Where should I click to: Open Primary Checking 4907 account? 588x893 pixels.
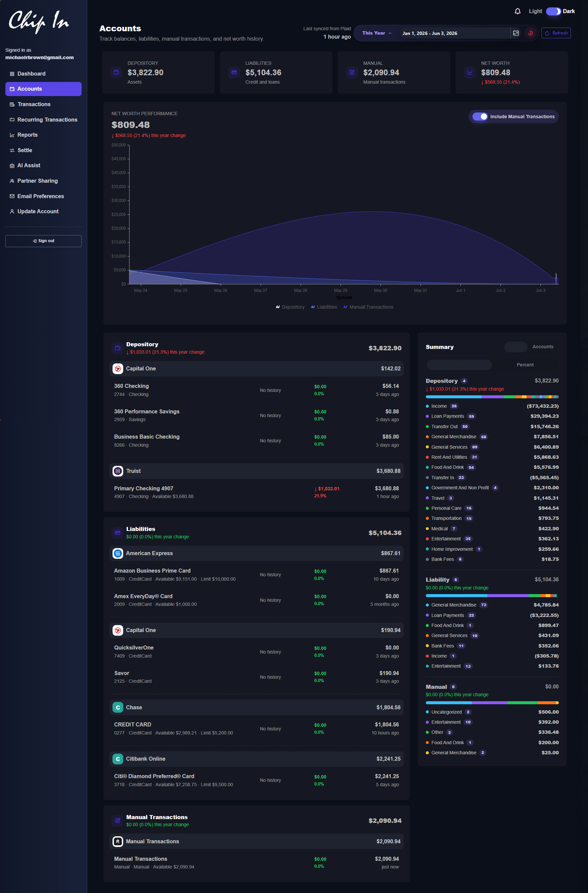tap(256, 492)
